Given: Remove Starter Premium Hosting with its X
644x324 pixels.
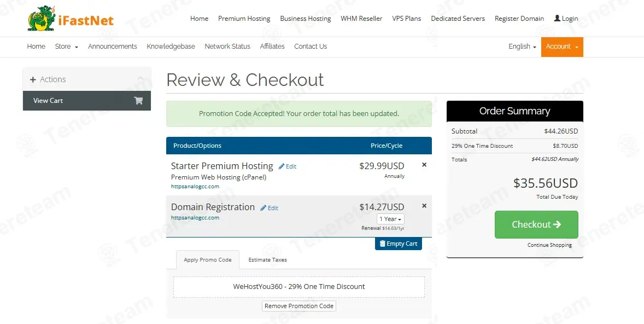Looking at the screenshot, I should [424, 165].
